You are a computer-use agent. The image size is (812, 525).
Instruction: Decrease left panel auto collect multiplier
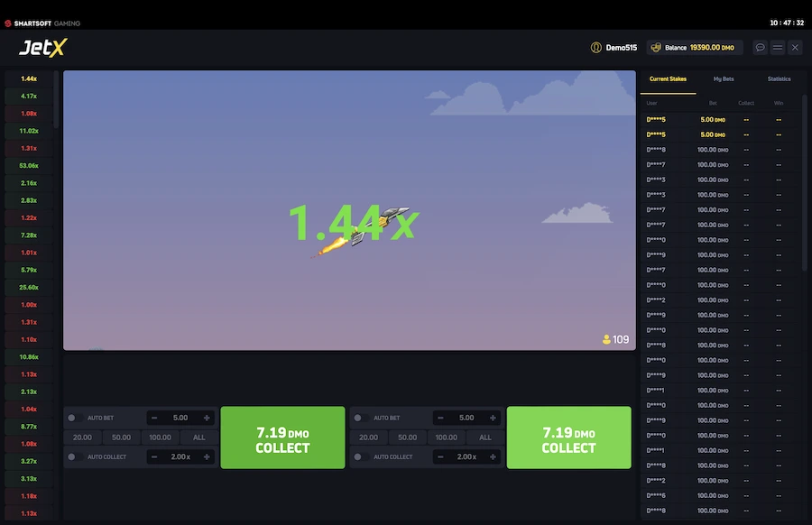(154, 456)
